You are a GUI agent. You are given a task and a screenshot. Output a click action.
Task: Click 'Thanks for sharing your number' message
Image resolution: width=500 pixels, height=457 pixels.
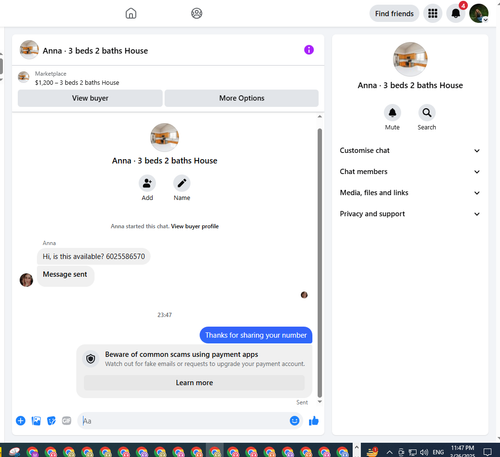click(x=256, y=335)
